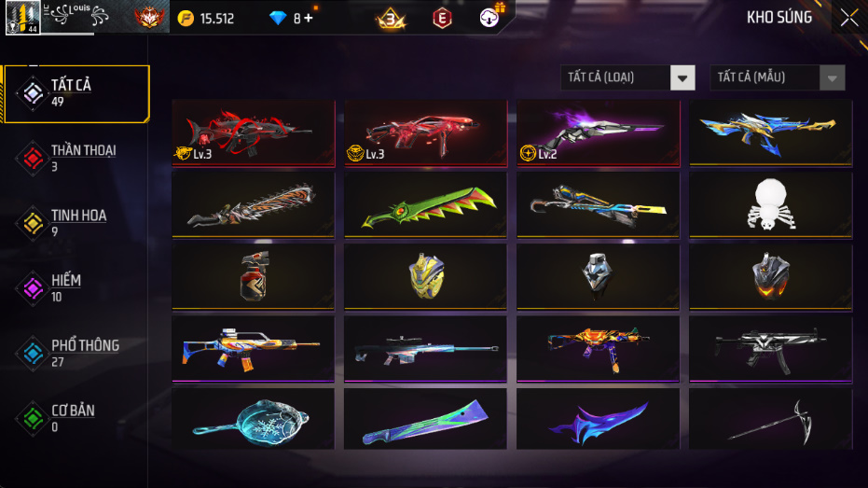Close the Kho Súng screen

tap(849, 18)
